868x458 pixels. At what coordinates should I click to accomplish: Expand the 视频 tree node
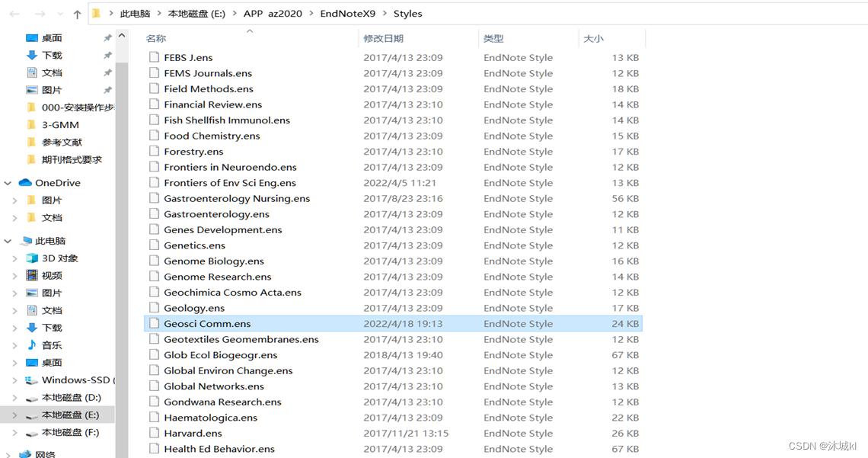click(x=15, y=275)
